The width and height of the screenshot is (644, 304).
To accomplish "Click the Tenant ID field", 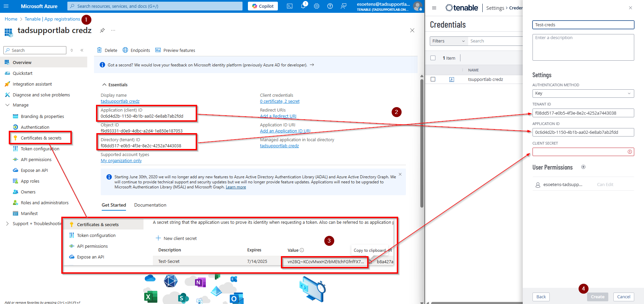I will pyautogui.click(x=583, y=113).
